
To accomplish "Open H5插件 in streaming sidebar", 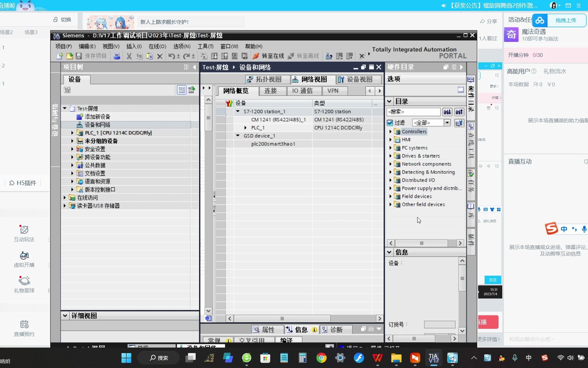I will [23, 183].
